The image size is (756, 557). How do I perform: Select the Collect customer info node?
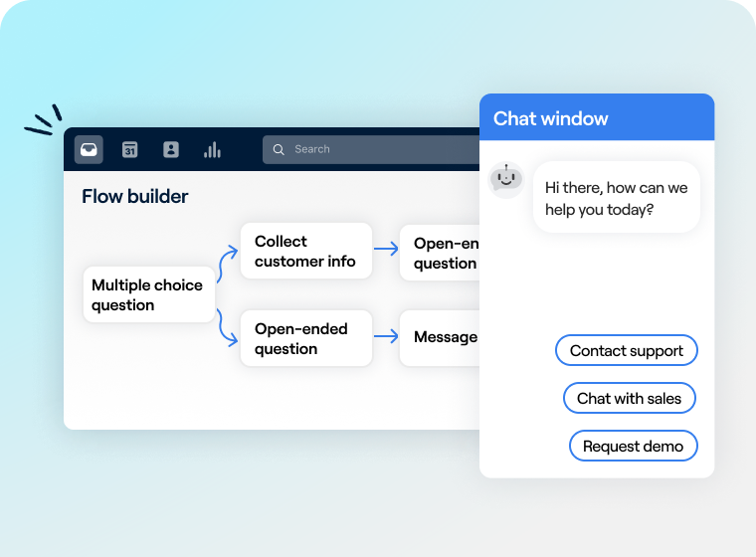point(306,251)
